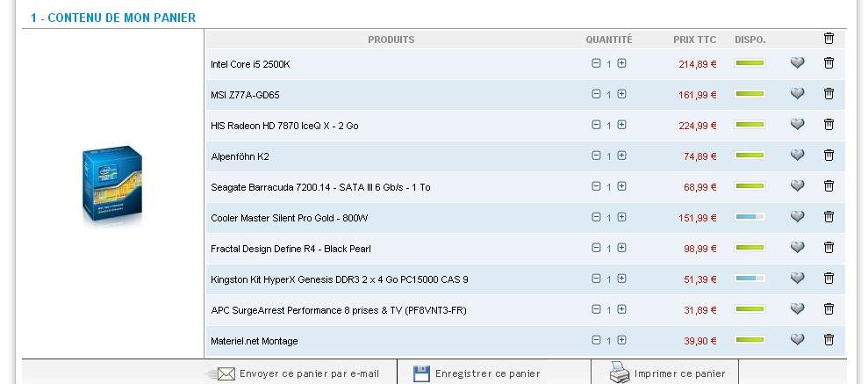Favorite the Fractal Design Define R4 case
This screenshot has height=384, width=868.
[797, 248]
